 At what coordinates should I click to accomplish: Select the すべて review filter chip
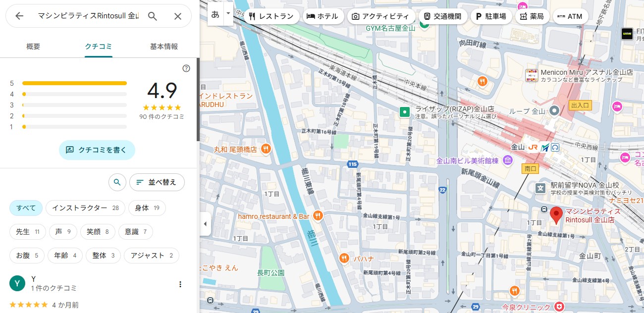(x=26, y=208)
